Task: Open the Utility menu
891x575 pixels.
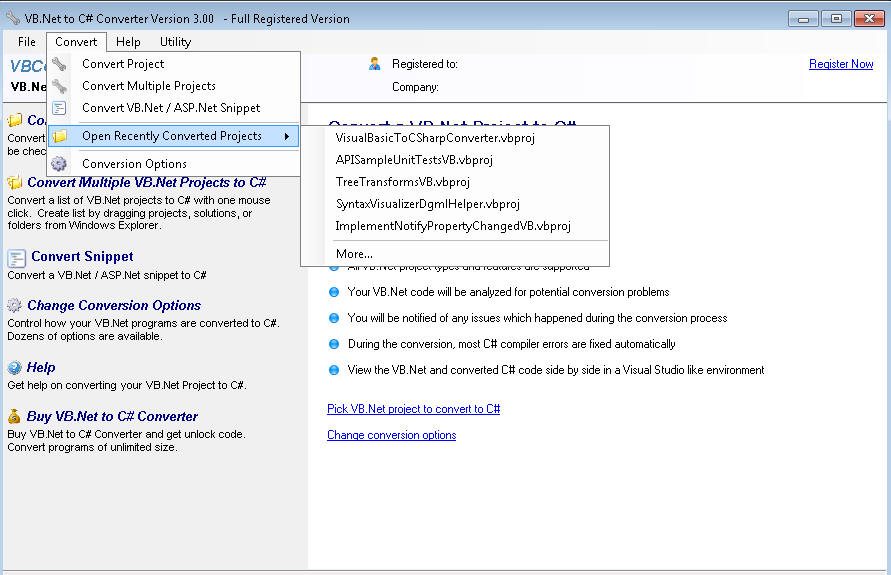Action: coord(175,42)
